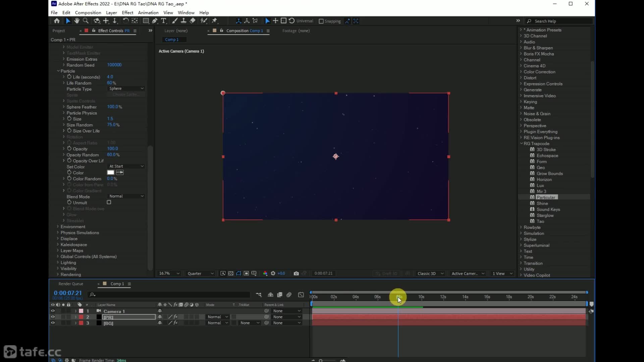
Task: Click Random Seed value 100000
Action: 114,65
